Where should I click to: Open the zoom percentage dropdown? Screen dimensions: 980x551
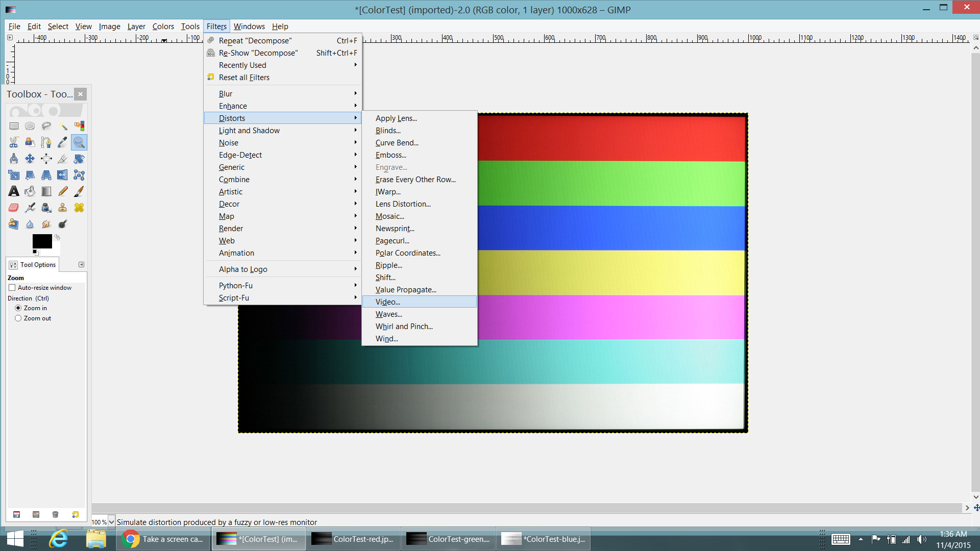coord(111,522)
